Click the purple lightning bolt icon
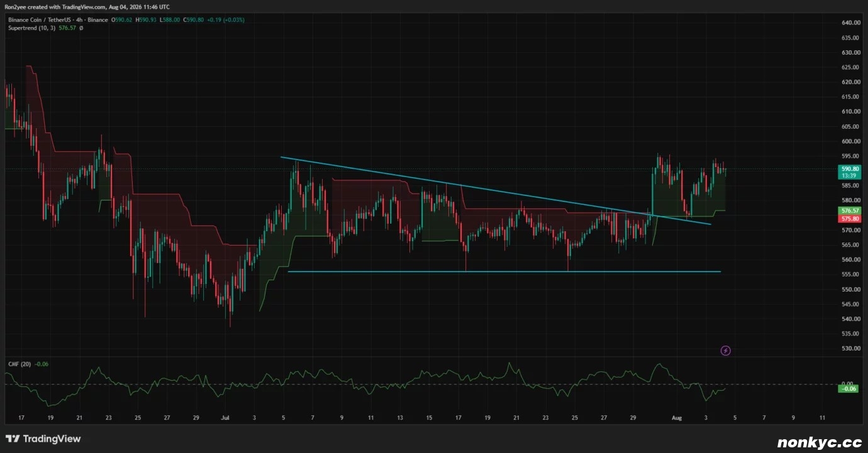 [725, 351]
